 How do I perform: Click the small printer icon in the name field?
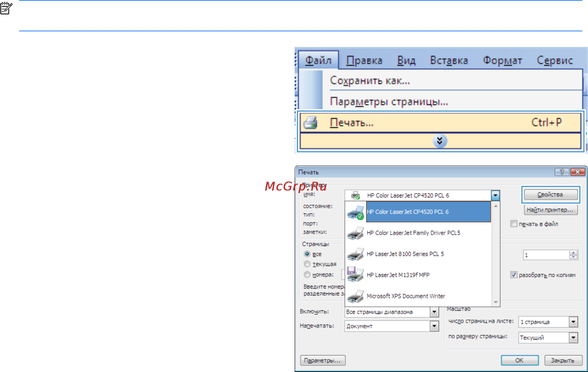coord(355,196)
